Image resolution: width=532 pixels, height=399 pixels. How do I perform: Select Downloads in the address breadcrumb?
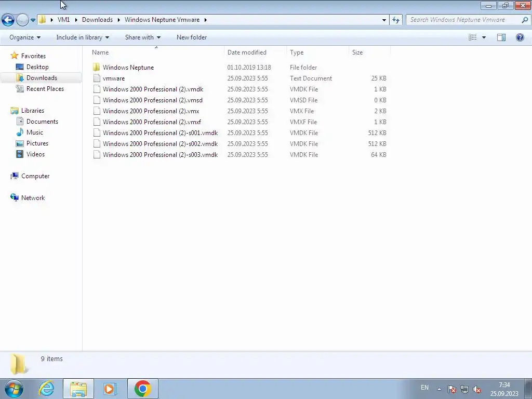click(97, 20)
